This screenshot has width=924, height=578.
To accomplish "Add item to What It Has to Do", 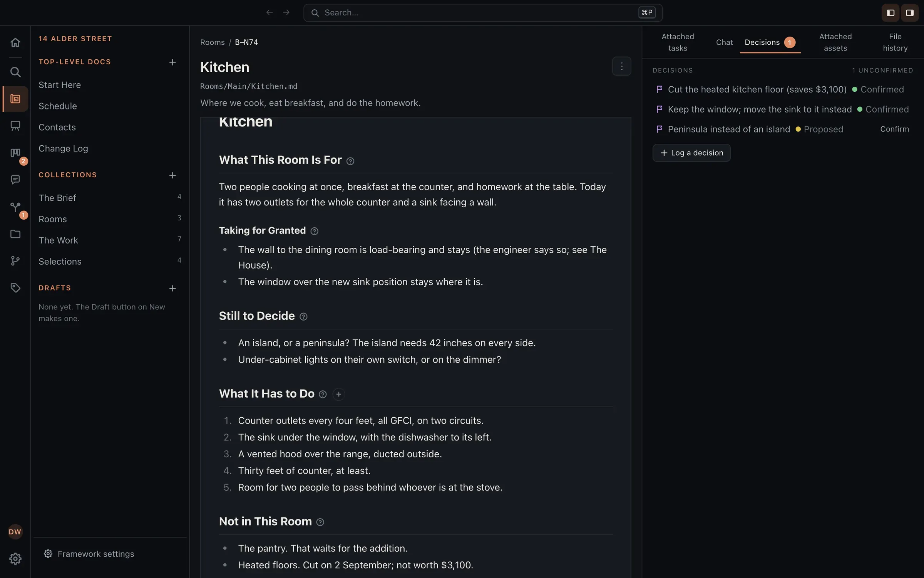I will coord(338,394).
